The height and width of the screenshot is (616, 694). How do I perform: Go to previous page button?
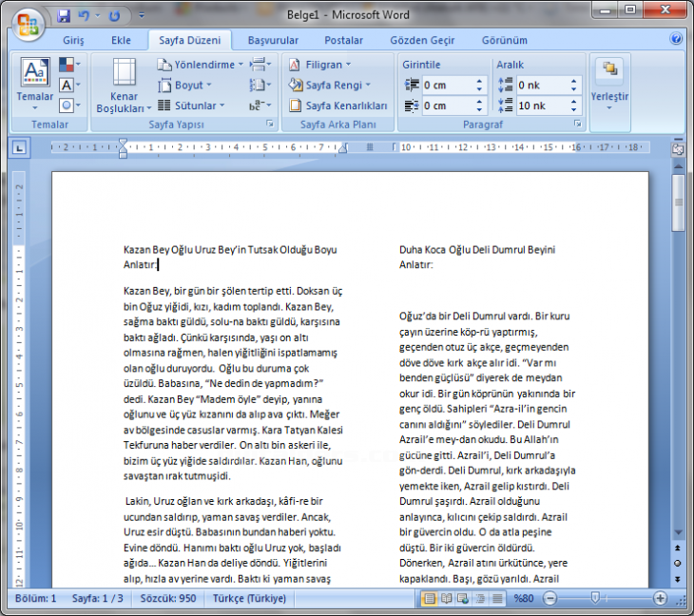[x=678, y=548]
